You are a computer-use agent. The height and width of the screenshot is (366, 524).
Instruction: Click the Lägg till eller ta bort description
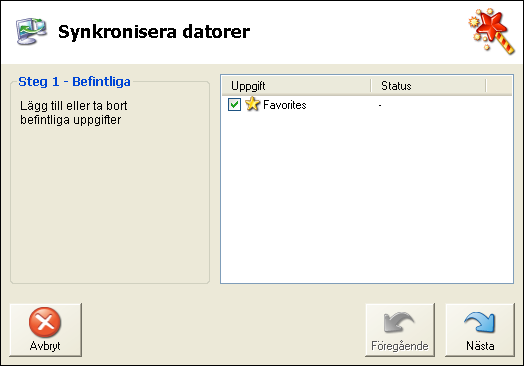pos(74,113)
